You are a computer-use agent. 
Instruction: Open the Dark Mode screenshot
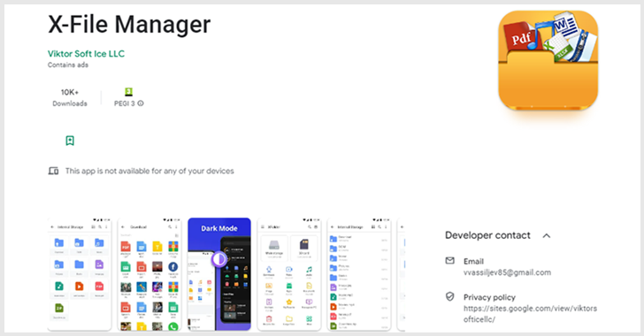pos(219,274)
